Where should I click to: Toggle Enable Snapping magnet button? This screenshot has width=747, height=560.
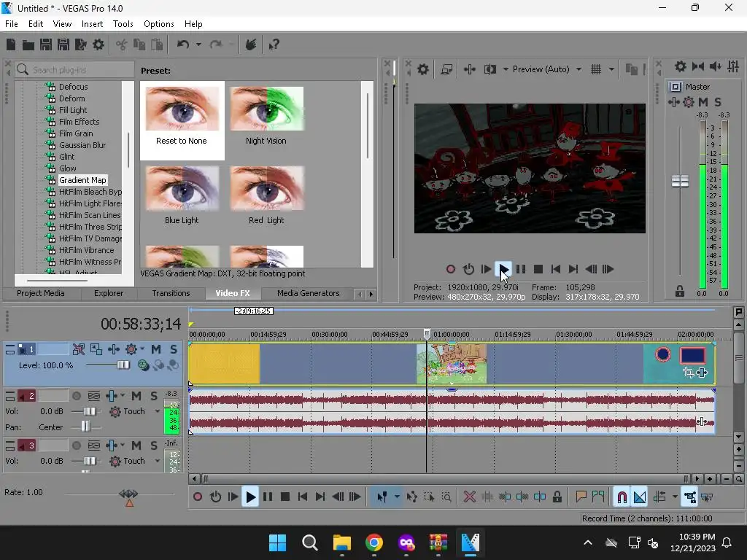coord(622,497)
